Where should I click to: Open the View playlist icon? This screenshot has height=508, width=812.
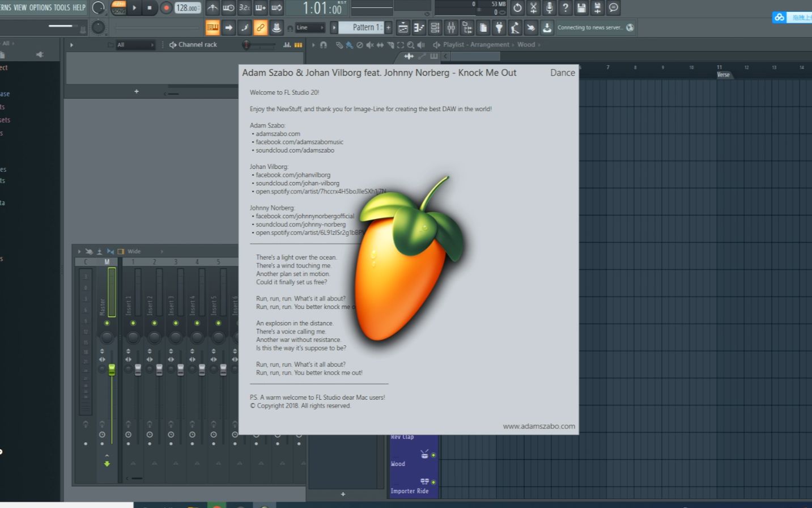coord(403,27)
